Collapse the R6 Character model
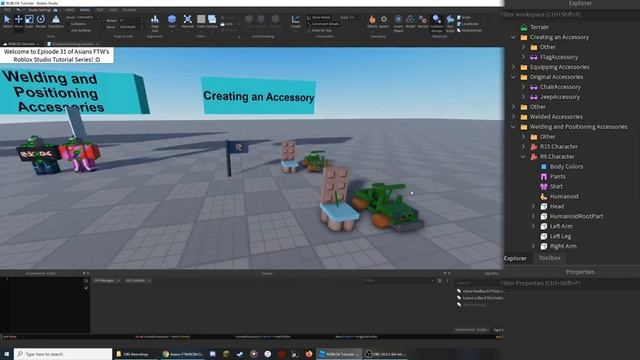Viewport: 640px width, 360px height. point(523,156)
